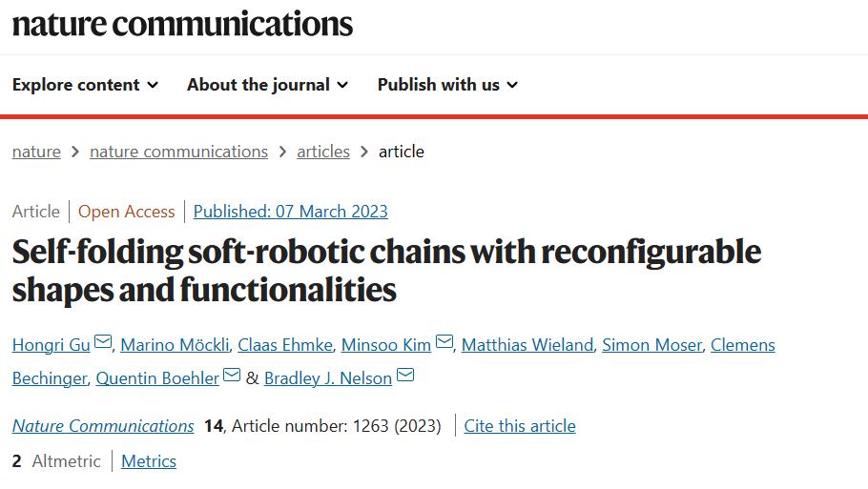Open the nature communications breadcrumb link
The image size is (868, 489).
[178, 152]
